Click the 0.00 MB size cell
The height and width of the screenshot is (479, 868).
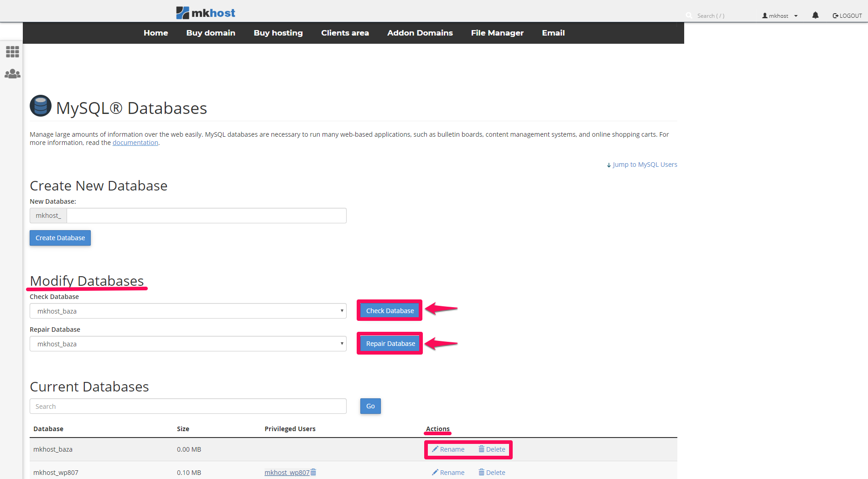(x=189, y=449)
